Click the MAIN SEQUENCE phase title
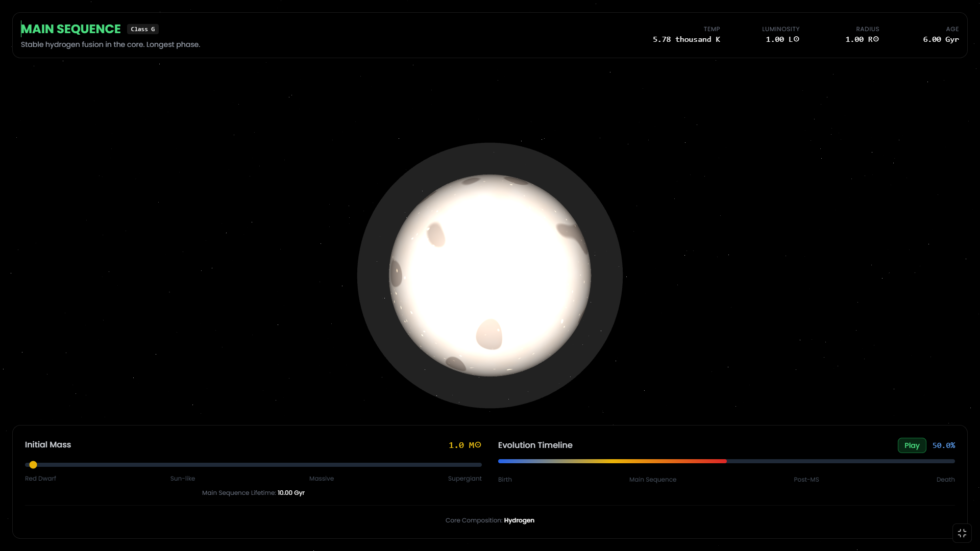 (71, 29)
